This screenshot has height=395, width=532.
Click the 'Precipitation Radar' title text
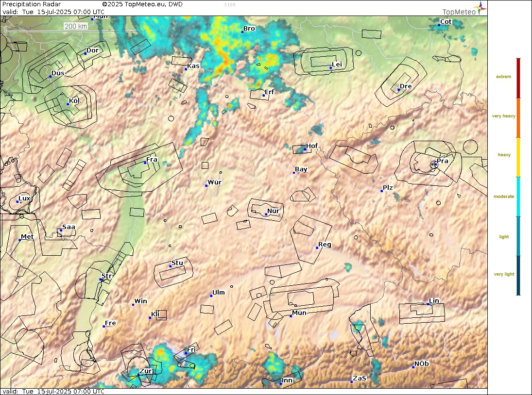(x=32, y=4)
